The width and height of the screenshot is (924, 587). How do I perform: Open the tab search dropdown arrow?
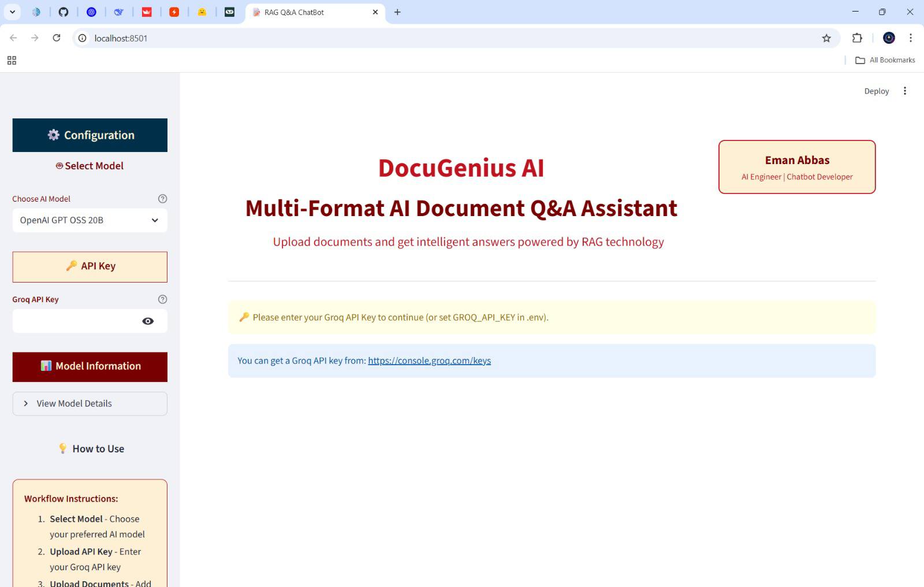point(12,12)
